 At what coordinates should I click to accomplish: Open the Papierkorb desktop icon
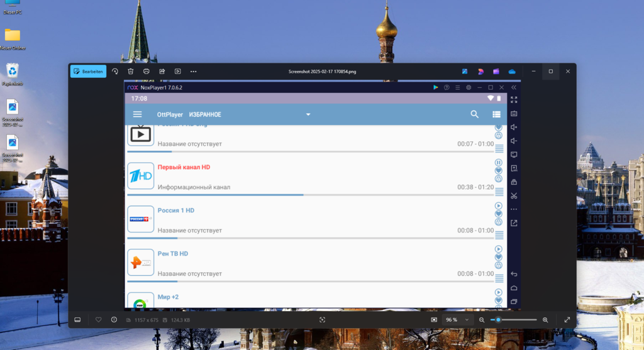13,74
